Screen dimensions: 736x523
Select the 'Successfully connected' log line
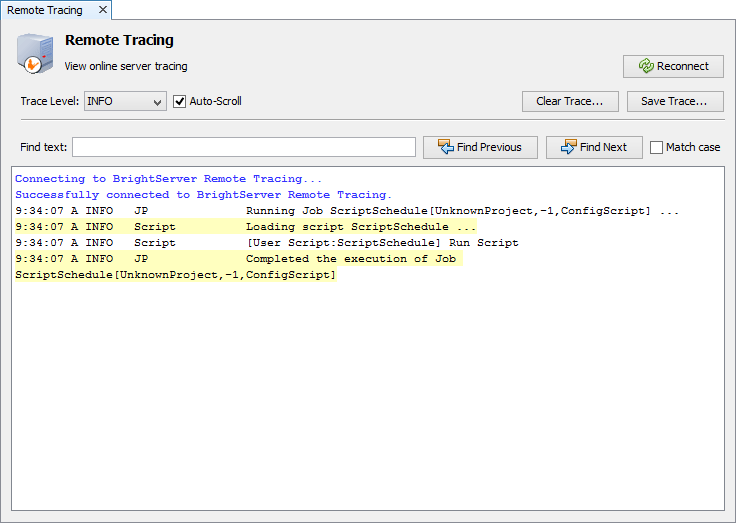(203, 195)
